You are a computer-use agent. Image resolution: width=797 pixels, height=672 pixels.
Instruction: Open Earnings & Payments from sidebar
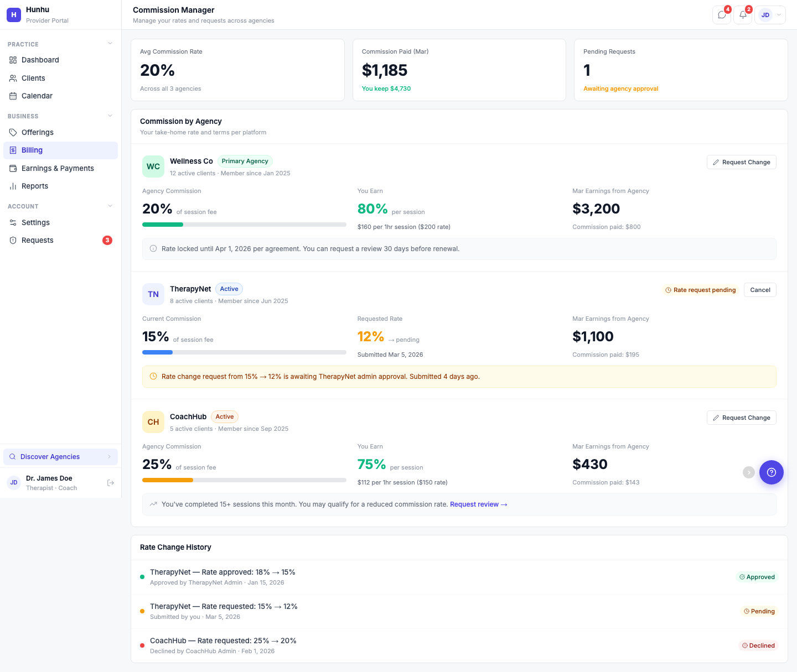57,168
